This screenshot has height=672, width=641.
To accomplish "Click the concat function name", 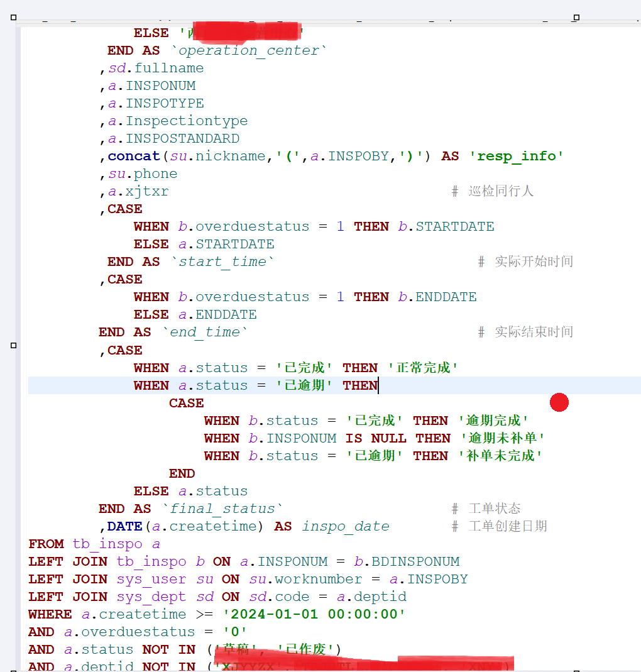I will pos(134,156).
